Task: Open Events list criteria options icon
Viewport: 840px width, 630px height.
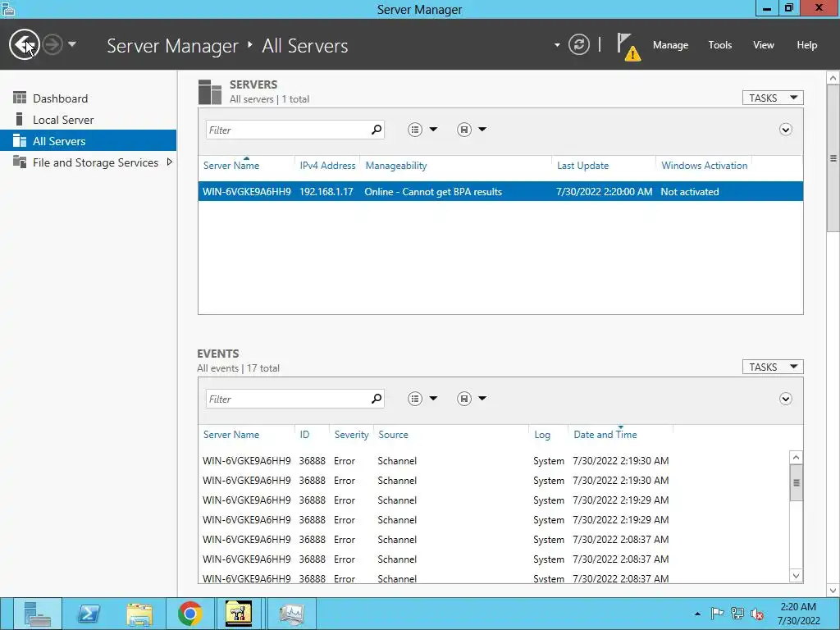Action: (x=415, y=398)
